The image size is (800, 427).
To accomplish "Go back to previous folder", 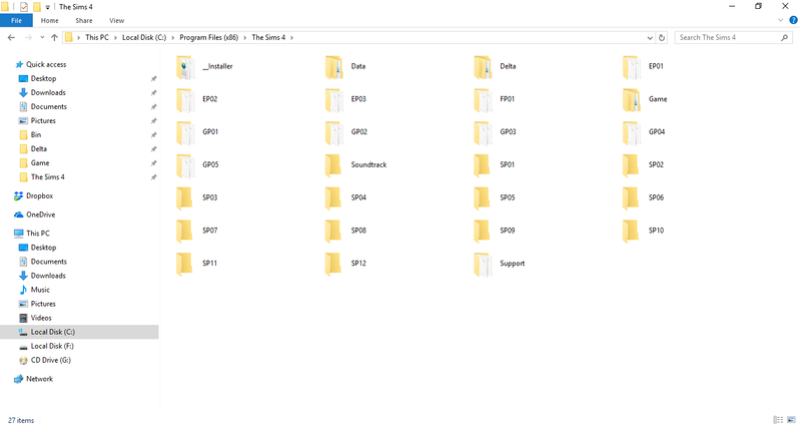I will [x=11, y=37].
